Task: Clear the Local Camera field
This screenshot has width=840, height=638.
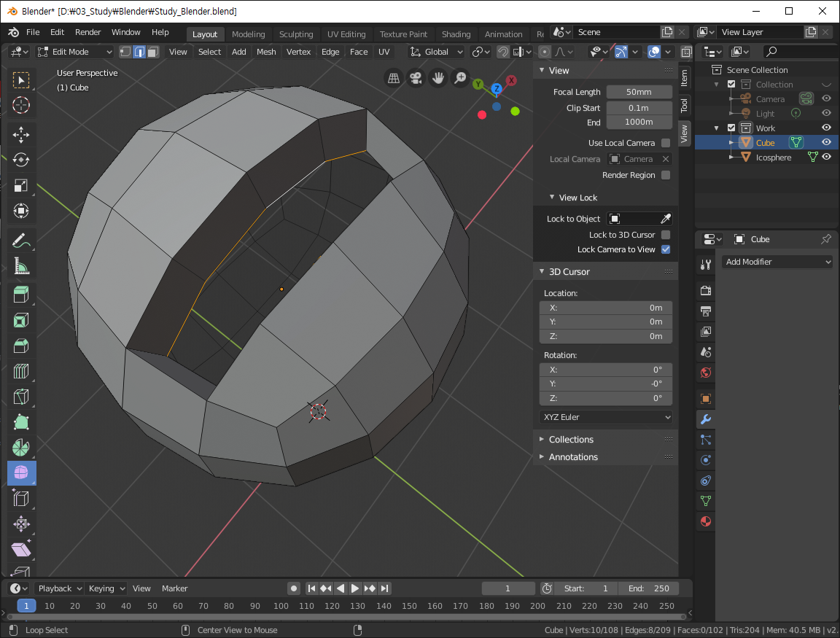Action: point(665,159)
